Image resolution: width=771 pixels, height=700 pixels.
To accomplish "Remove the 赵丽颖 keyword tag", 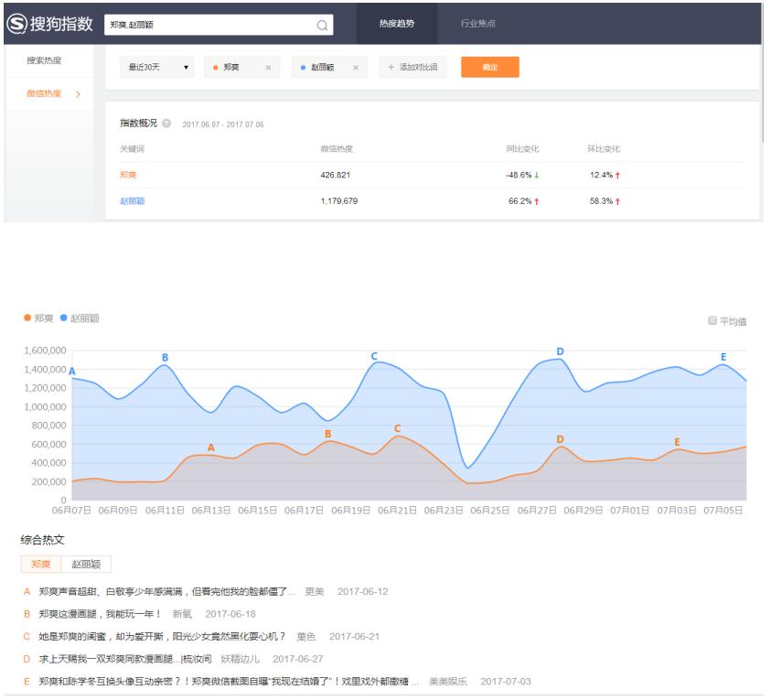I will point(356,68).
